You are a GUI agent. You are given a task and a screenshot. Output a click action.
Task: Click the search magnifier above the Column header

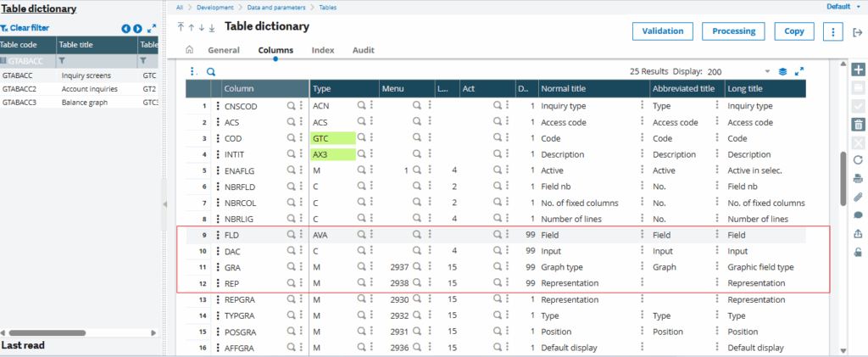point(211,72)
